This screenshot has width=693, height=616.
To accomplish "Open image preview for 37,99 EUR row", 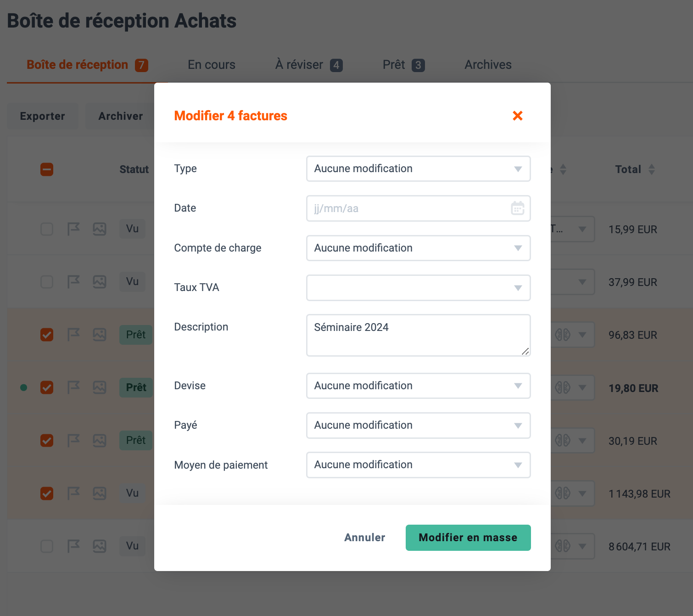I will click(100, 281).
